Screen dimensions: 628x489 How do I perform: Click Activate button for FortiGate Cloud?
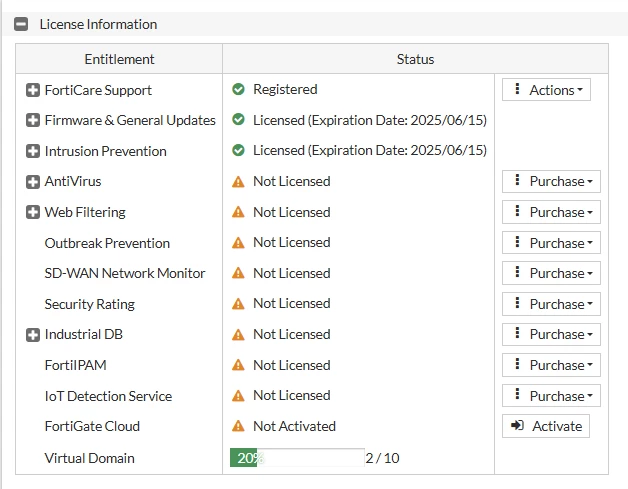pyautogui.click(x=546, y=426)
